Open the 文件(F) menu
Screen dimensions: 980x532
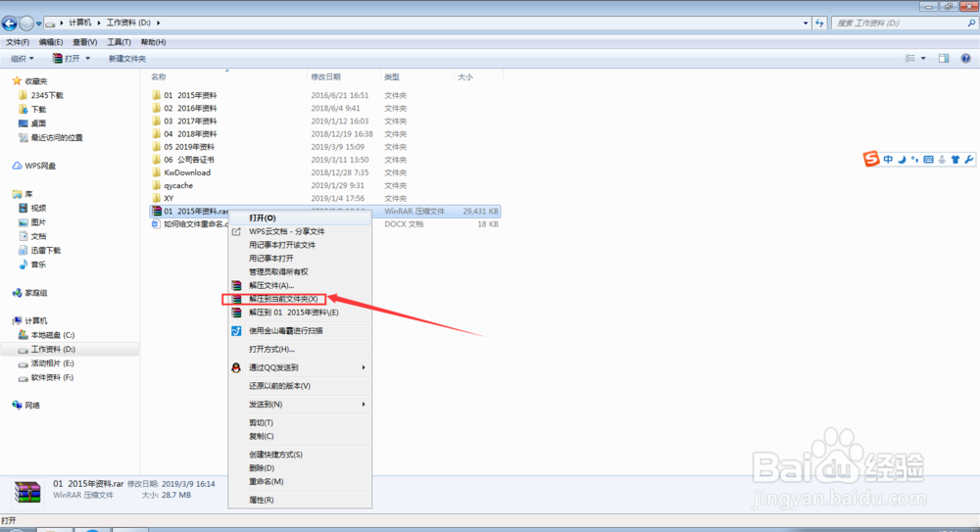click(18, 42)
